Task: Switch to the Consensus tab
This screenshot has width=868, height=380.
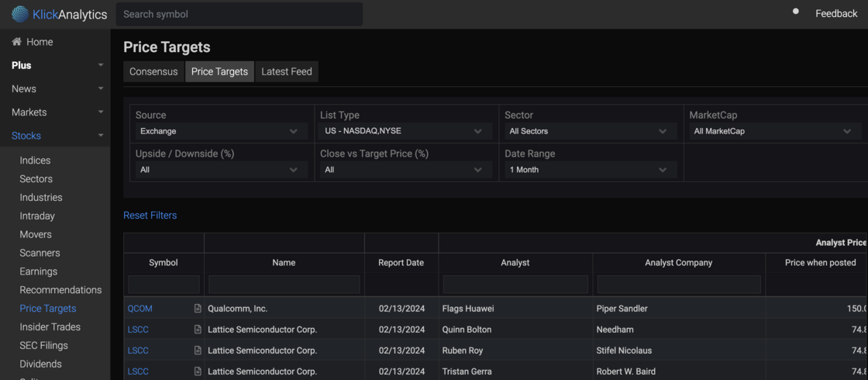Action: [x=153, y=71]
